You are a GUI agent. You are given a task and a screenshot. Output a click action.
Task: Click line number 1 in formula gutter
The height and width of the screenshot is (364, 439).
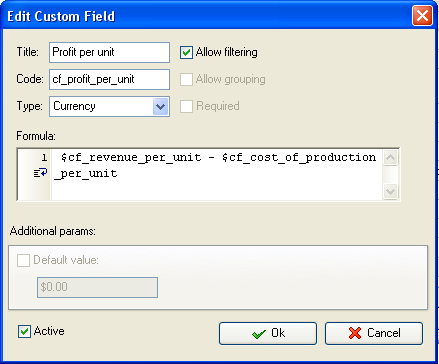tap(44, 157)
